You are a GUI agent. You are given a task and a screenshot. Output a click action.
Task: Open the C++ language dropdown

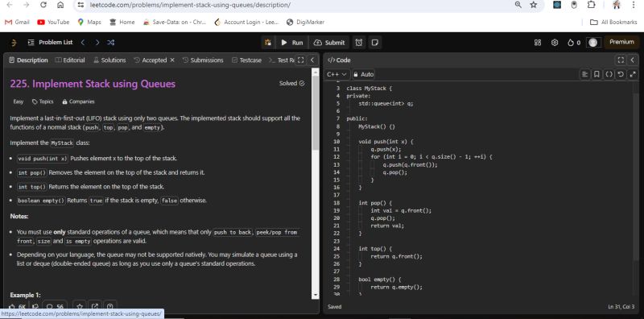click(x=336, y=74)
